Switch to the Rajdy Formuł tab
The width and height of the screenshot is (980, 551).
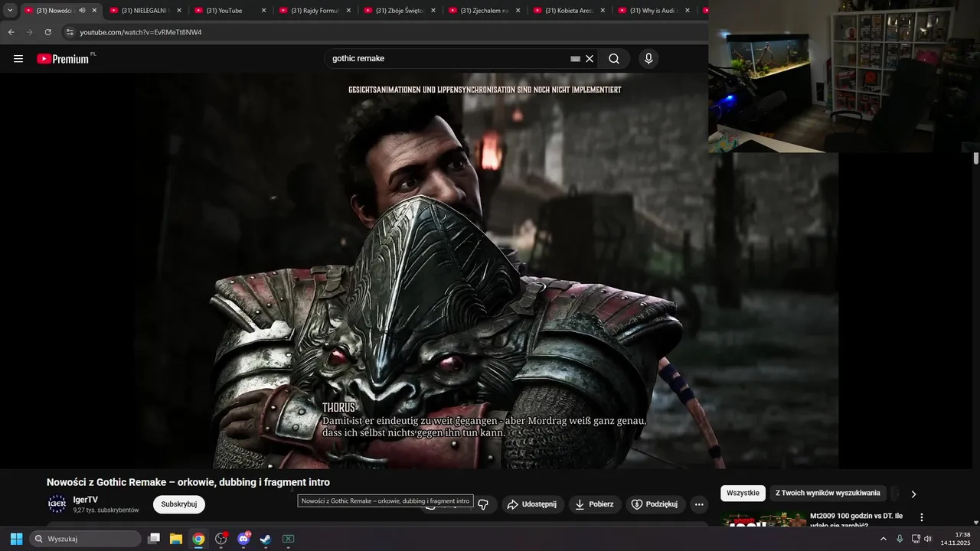313,11
